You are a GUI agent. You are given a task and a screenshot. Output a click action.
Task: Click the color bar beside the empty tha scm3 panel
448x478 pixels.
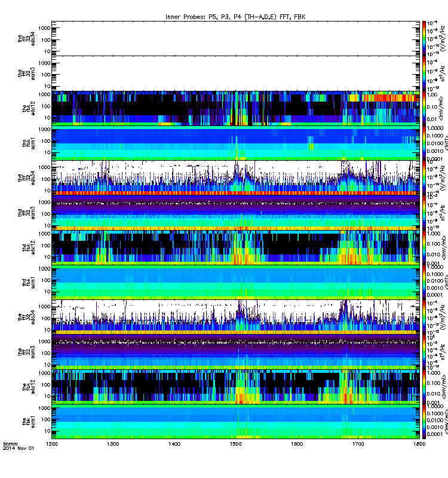click(424, 73)
